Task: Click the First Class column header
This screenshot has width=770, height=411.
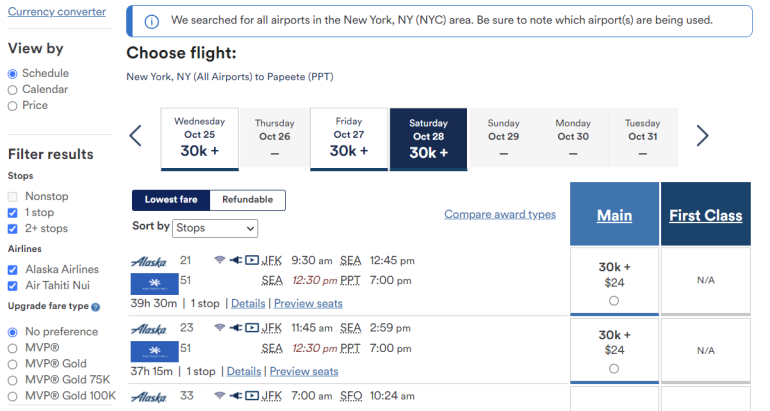Action: click(x=705, y=215)
